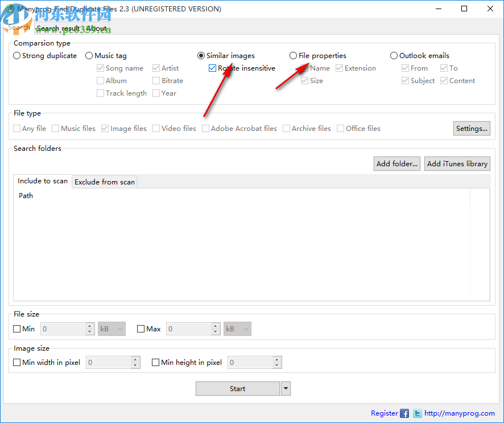Open the Start button dropdown arrow
This screenshot has height=423, width=504.
point(286,388)
